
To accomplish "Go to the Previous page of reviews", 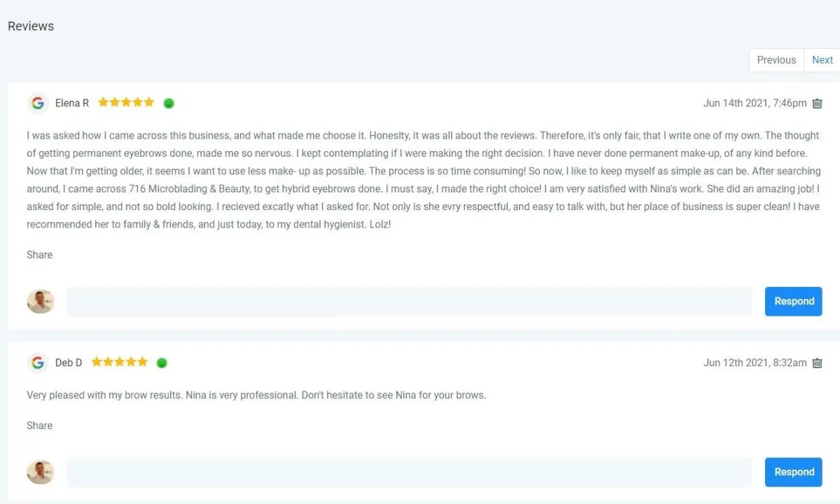I will (x=776, y=60).
